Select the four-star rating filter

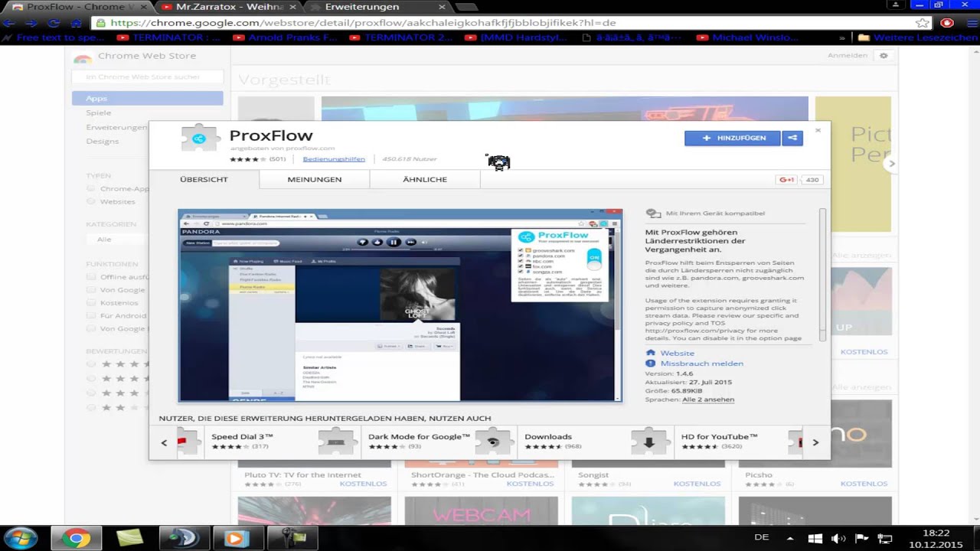pyautogui.click(x=91, y=378)
